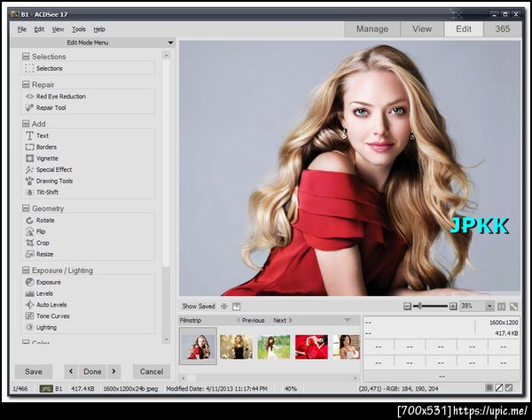Open the Help menu
This screenshot has height=420, width=532.
coord(99,29)
